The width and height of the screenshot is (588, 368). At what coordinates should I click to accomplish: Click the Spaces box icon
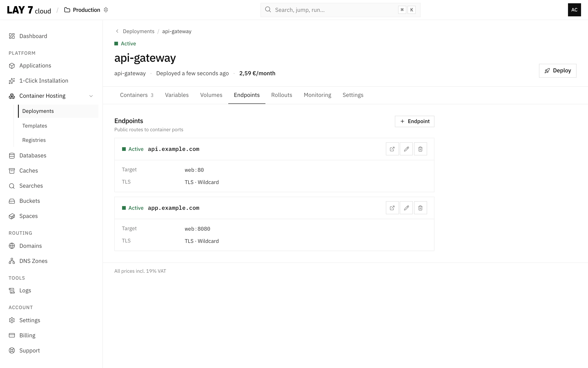12,216
